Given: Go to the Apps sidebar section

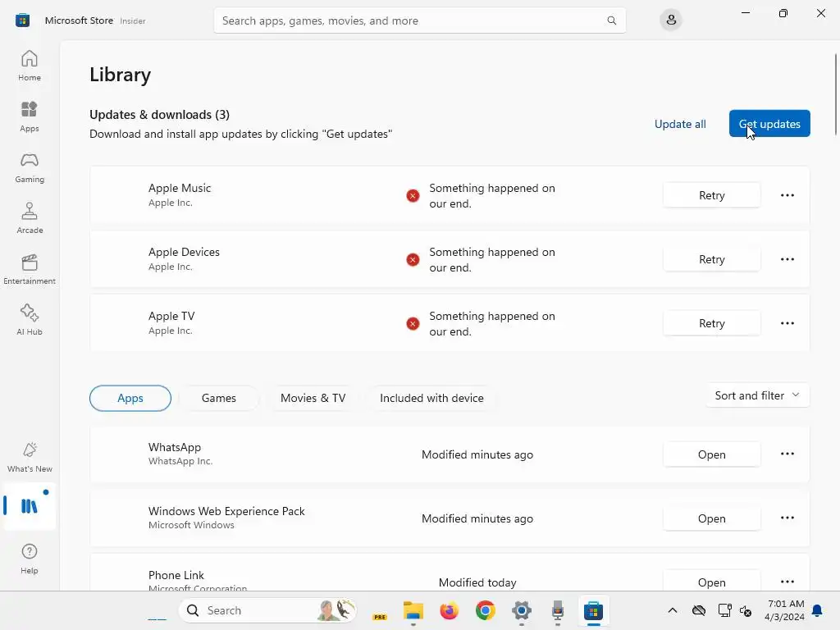Looking at the screenshot, I should pos(30,116).
